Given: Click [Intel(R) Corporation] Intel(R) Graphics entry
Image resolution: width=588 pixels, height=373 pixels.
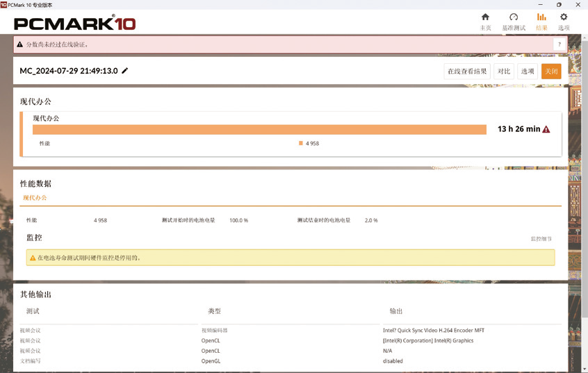Looking at the screenshot, I should pos(428,340).
